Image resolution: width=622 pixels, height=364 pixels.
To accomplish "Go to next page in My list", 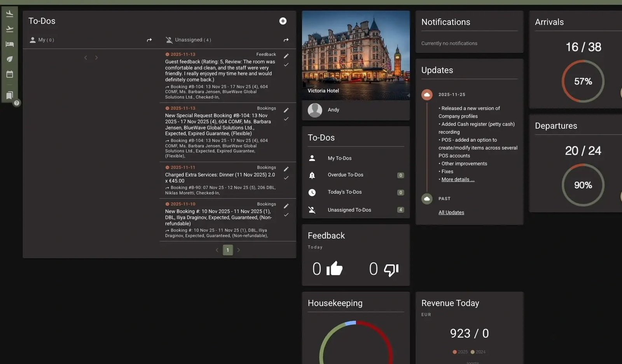I will [96, 58].
